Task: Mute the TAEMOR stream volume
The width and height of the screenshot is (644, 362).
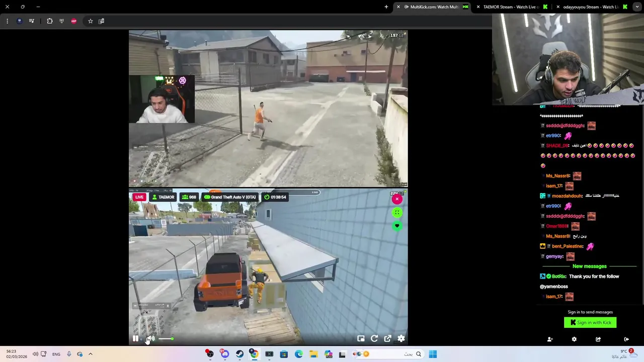Action: point(150,339)
